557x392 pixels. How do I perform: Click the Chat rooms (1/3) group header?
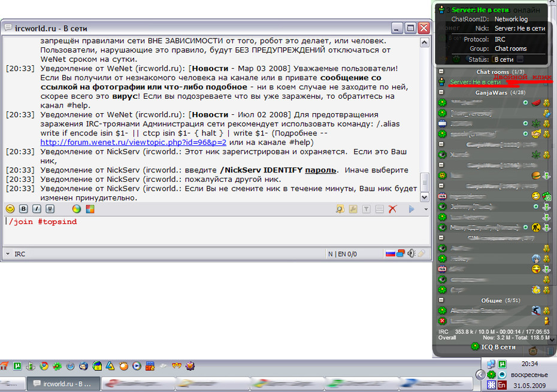500,72
